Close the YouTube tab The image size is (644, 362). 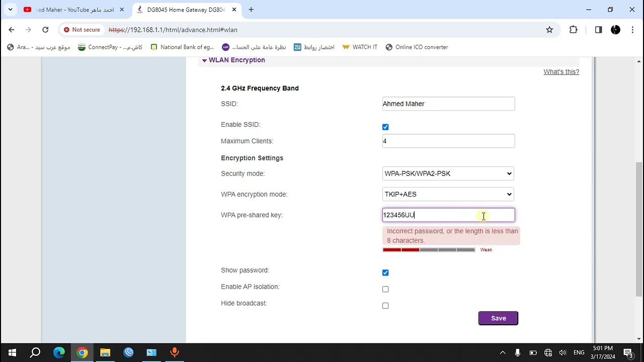point(121,10)
